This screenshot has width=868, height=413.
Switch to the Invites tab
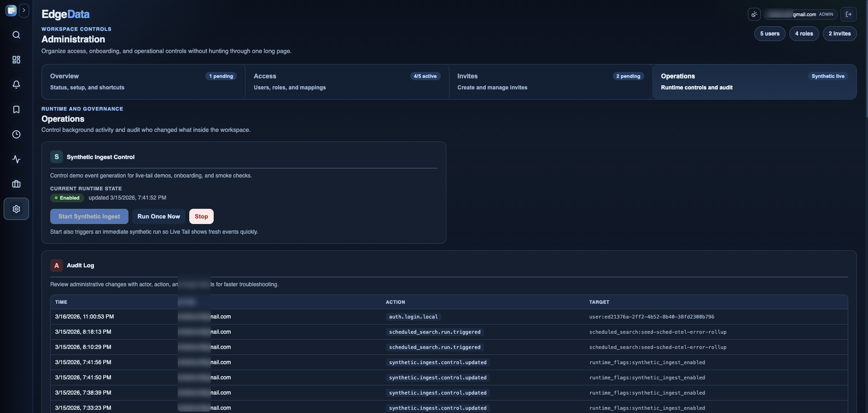point(551,82)
